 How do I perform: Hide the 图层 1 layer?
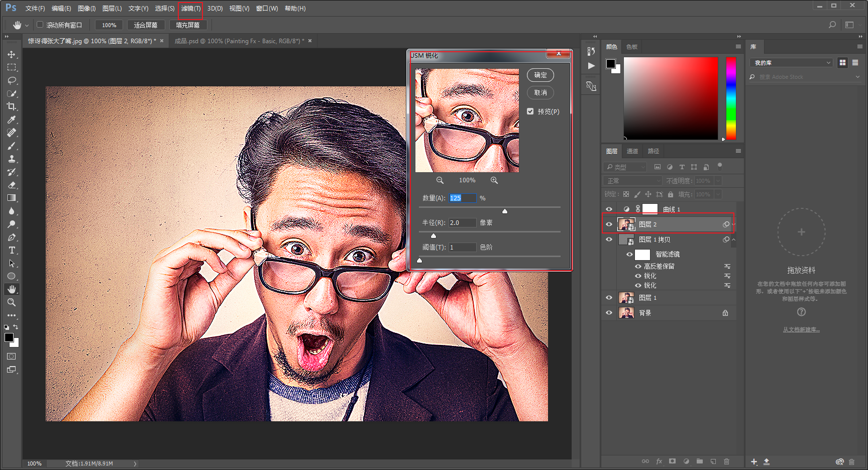click(609, 298)
